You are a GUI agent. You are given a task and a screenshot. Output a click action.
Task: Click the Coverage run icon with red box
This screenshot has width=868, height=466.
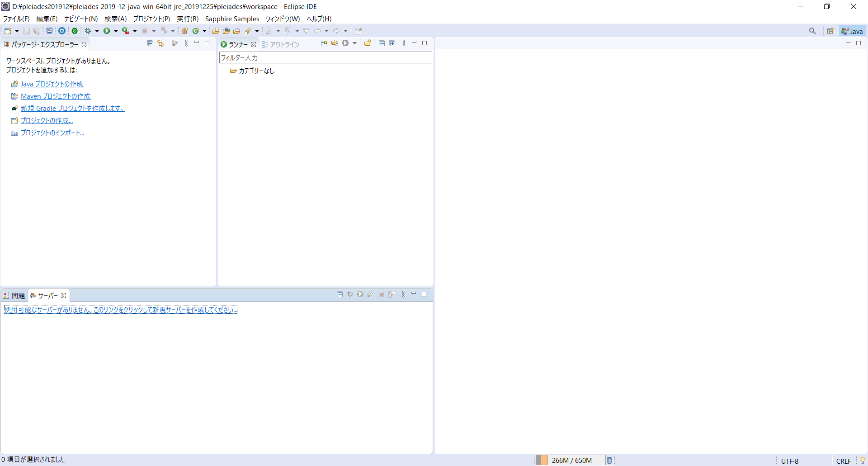tap(126, 31)
